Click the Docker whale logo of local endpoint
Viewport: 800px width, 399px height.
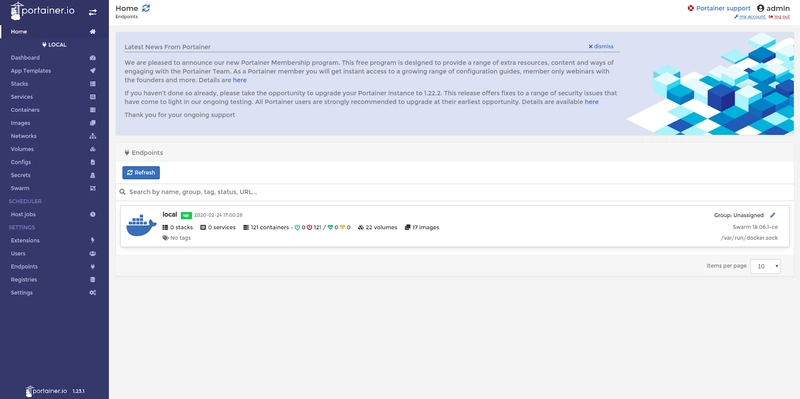point(141,226)
